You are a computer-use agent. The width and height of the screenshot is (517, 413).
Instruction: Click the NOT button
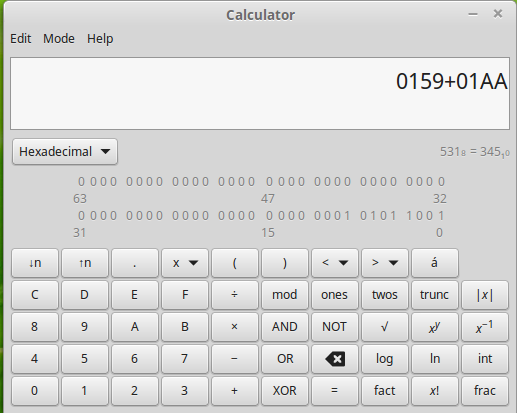(x=335, y=327)
